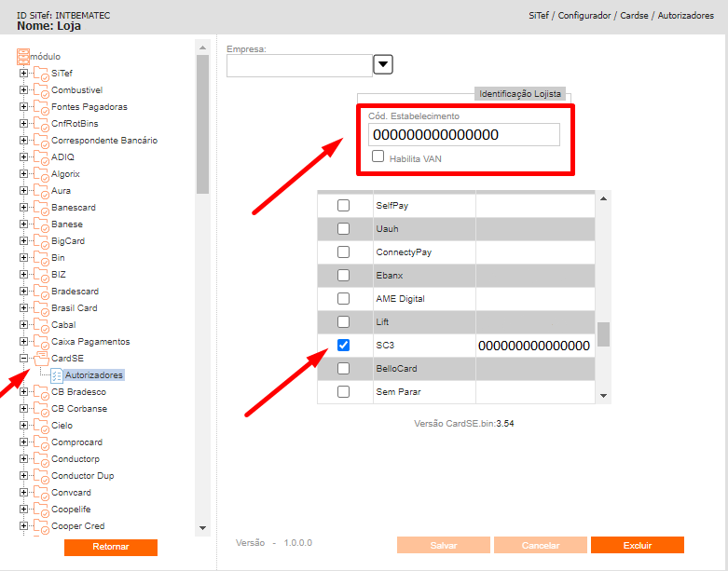Expand the Combustivel tree node
This screenshot has width=728, height=571.
(x=23, y=90)
